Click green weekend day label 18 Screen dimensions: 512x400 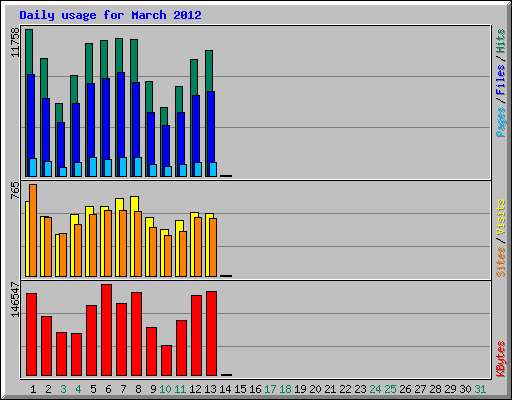point(285,389)
